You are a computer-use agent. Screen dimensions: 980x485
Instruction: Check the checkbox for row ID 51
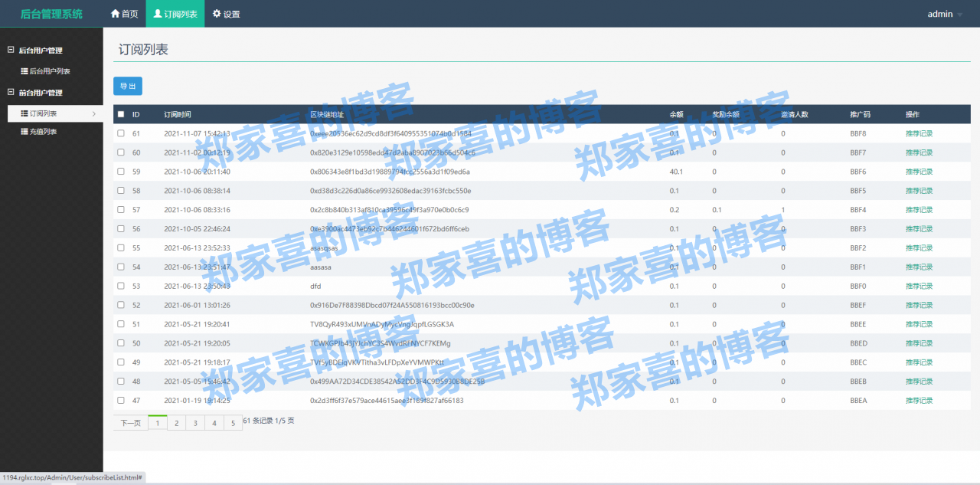pos(121,324)
